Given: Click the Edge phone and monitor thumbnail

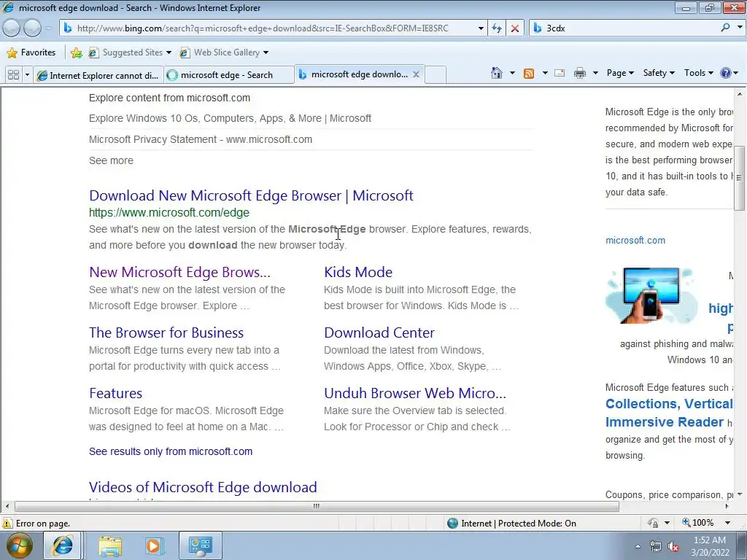Looking at the screenshot, I should (650, 296).
